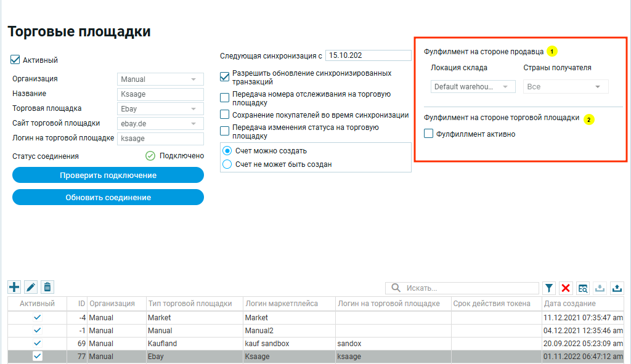Select the Счет не может быть создан option
Screen dimensions: 631x364
[227, 164]
